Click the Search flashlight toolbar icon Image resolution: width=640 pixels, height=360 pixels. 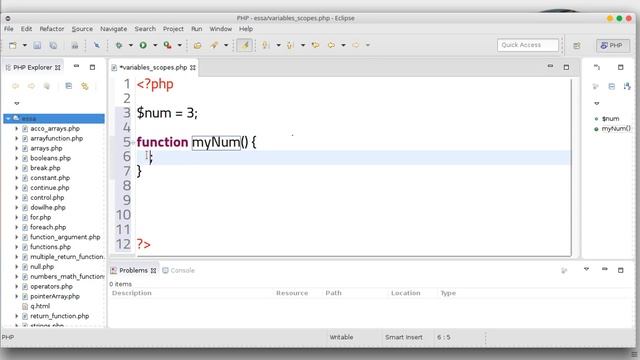click(x=214, y=45)
